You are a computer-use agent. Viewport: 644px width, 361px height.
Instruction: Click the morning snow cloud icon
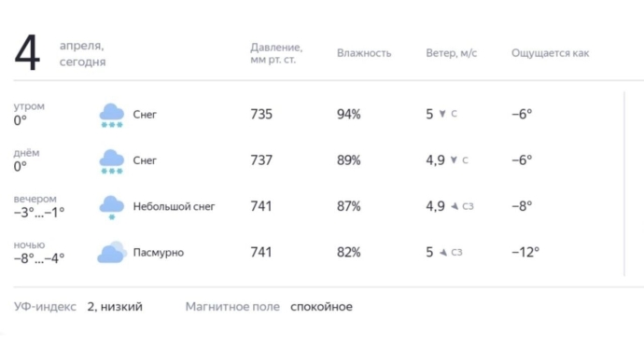pos(111,116)
